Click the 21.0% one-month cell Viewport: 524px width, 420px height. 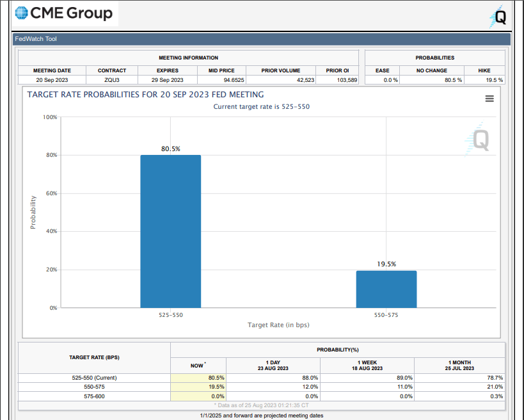[459, 387]
